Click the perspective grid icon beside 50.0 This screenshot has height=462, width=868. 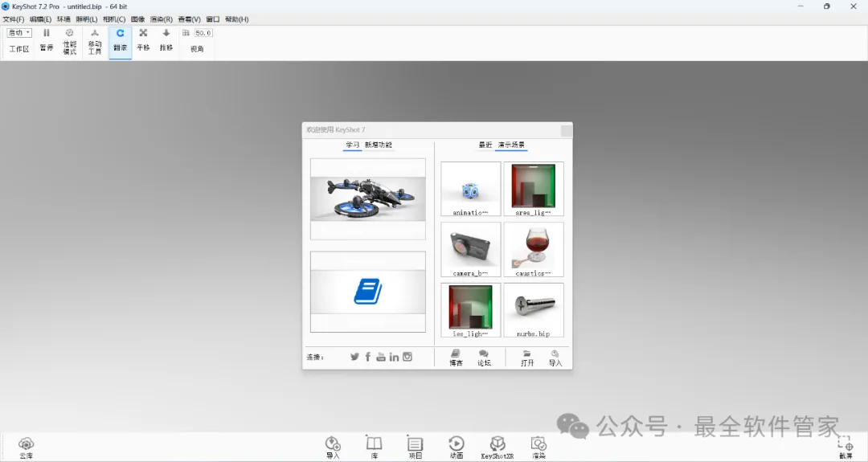186,33
